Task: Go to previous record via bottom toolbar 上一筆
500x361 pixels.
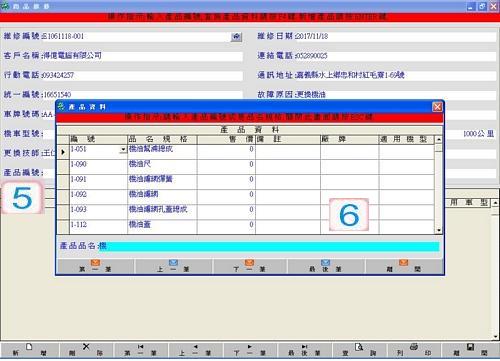Action: point(195,350)
